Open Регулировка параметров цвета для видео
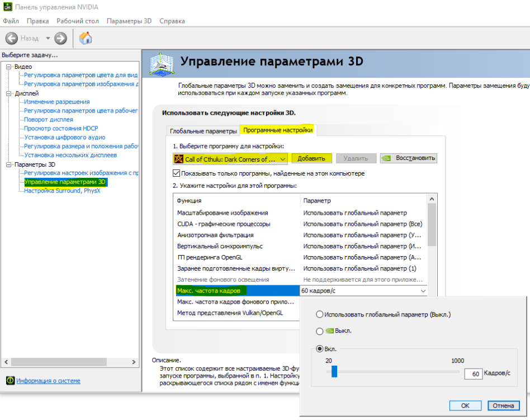Viewport: 530px width, 420px height. (81, 75)
